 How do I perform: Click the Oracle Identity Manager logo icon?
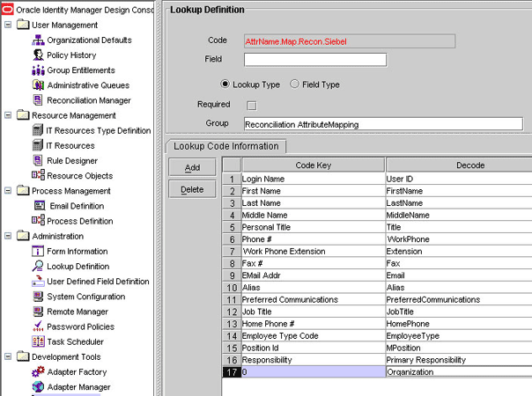coord(7,10)
